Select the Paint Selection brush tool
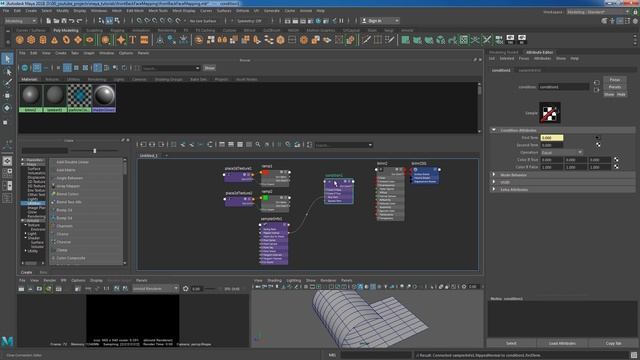The width and height of the screenshot is (640, 360). click(7, 83)
